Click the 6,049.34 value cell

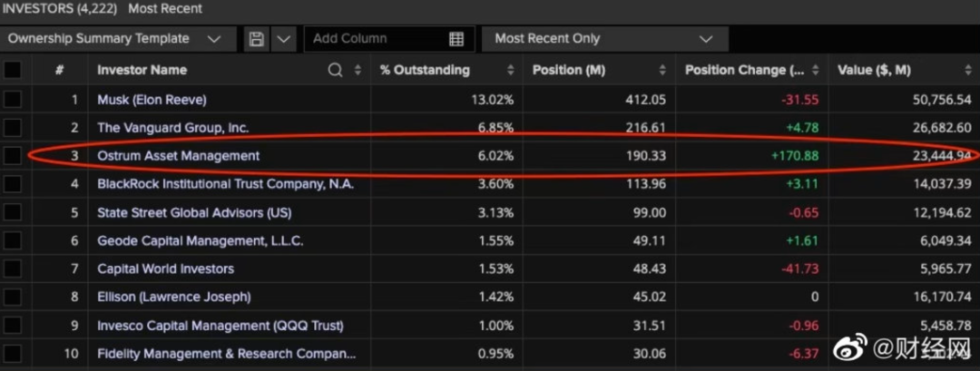945,240
